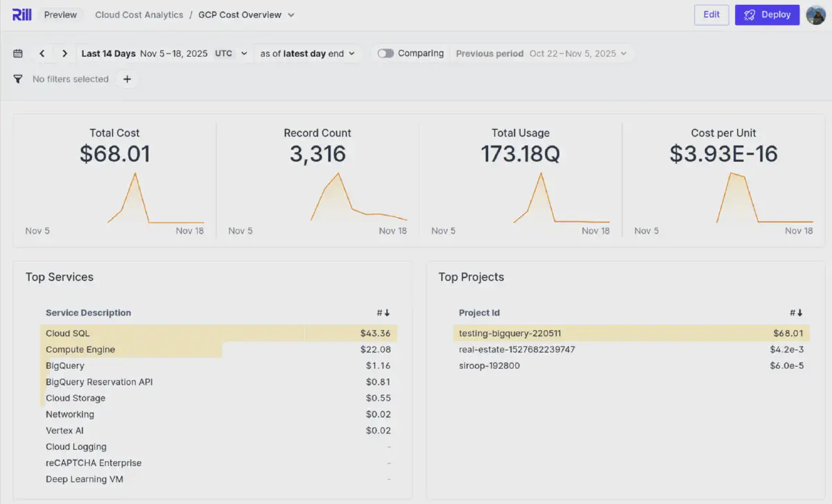Open the Previous period comparison dropdown
Screen dimensions: 832x504
(541, 53)
